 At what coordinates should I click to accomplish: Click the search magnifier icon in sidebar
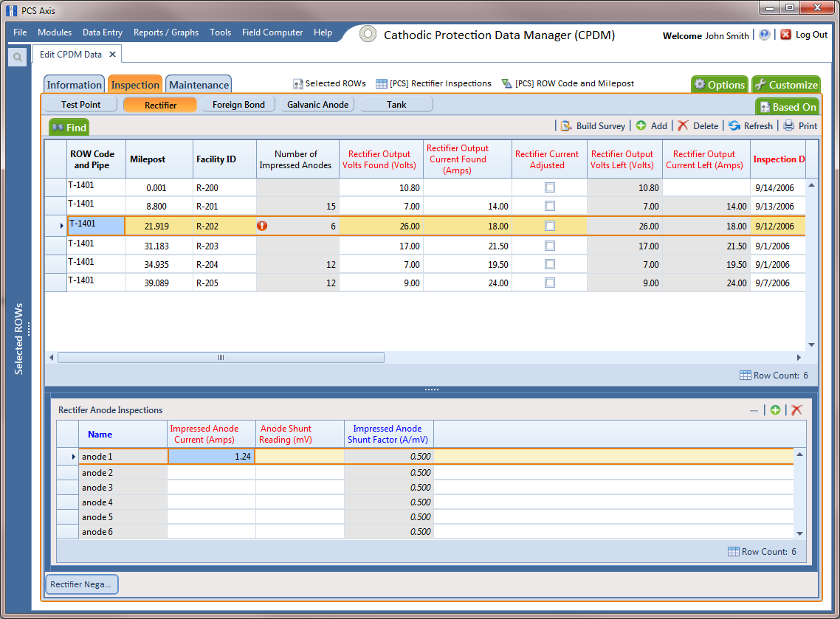18,57
